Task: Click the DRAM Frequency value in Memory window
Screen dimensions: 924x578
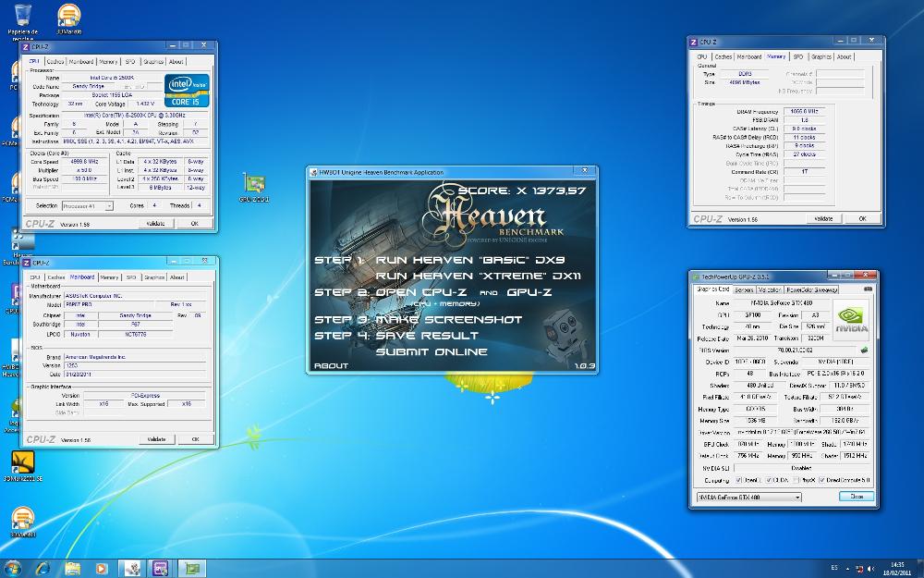Action: click(x=804, y=111)
